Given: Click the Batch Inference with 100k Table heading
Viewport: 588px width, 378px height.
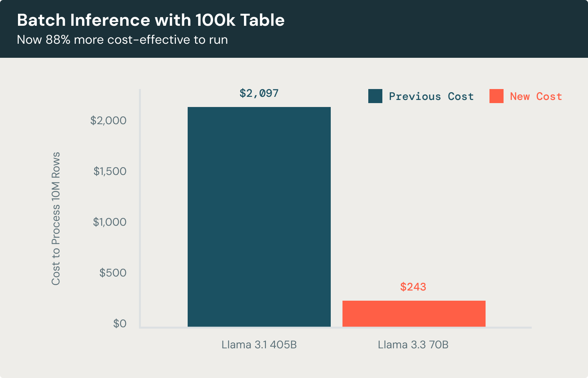Looking at the screenshot, I should [151, 20].
